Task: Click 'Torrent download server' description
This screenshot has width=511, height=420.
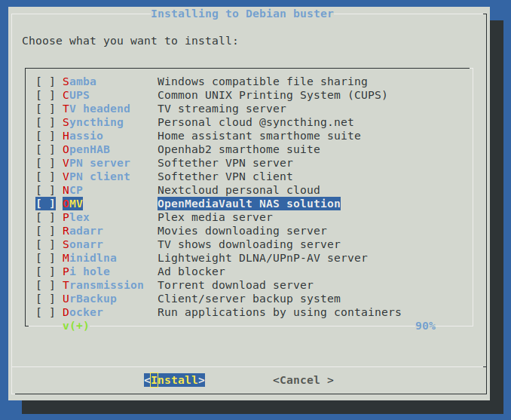Action: point(235,285)
